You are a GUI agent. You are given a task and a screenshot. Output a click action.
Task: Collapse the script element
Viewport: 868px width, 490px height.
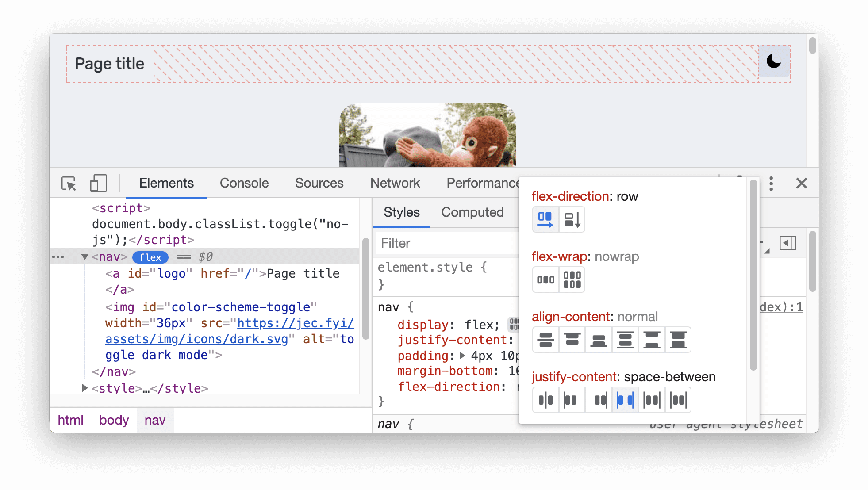click(x=84, y=208)
